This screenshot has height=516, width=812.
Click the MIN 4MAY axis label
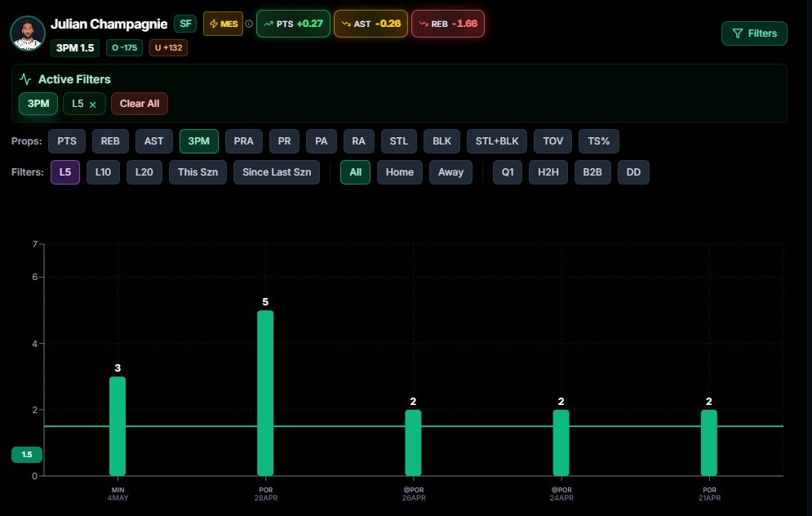(118, 494)
